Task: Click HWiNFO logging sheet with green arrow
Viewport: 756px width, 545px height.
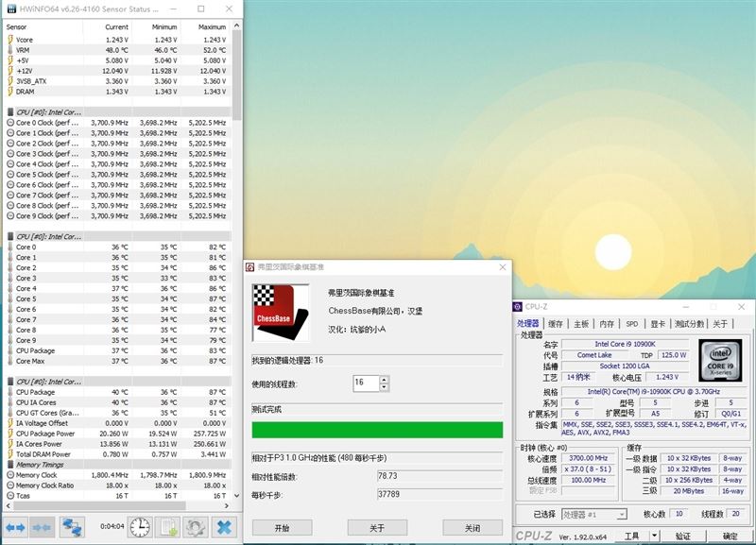Action: pos(168,528)
